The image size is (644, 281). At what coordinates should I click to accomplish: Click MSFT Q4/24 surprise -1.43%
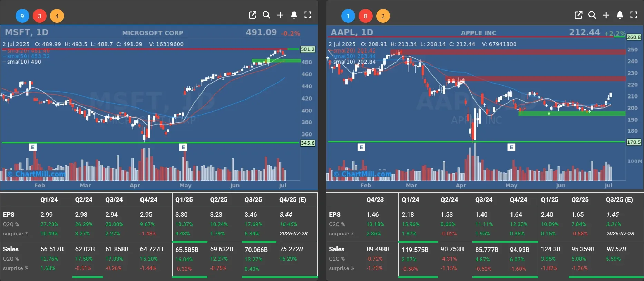point(148,234)
